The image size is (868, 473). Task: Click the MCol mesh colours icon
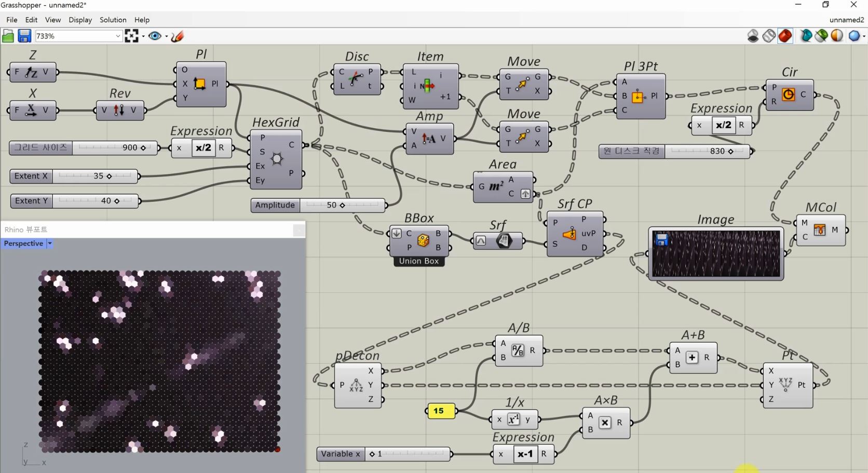click(820, 229)
